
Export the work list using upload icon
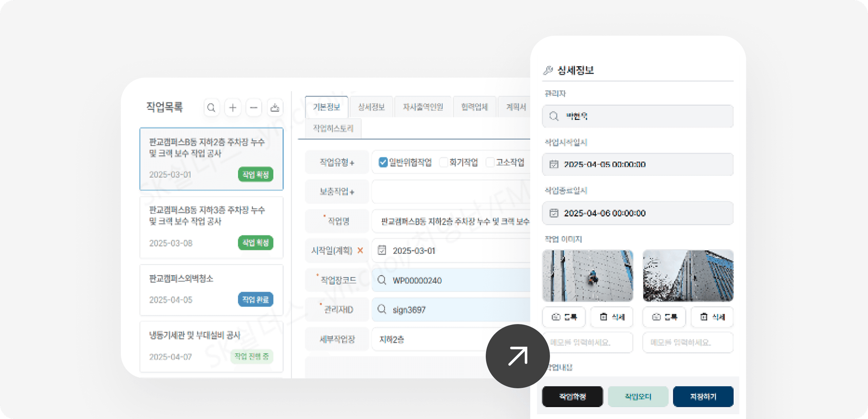click(275, 108)
